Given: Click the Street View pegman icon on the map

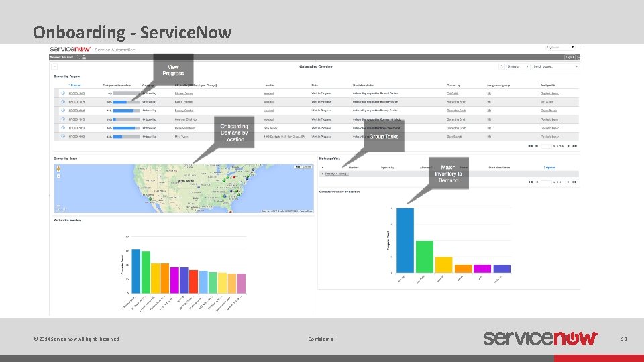Looking at the screenshot, I should [x=58, y=169].
